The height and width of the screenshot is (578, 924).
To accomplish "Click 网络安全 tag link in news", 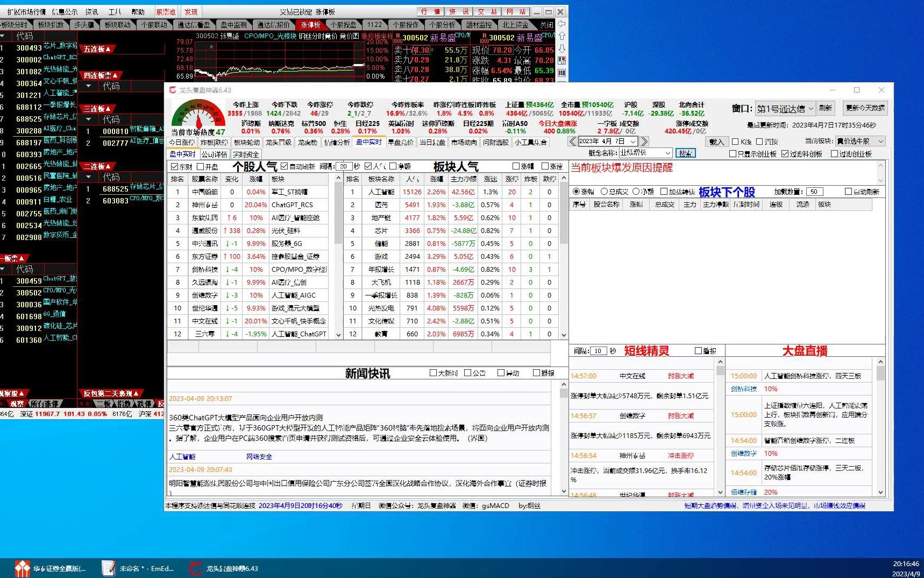I will pyautogui.click(x=259, y=456).
